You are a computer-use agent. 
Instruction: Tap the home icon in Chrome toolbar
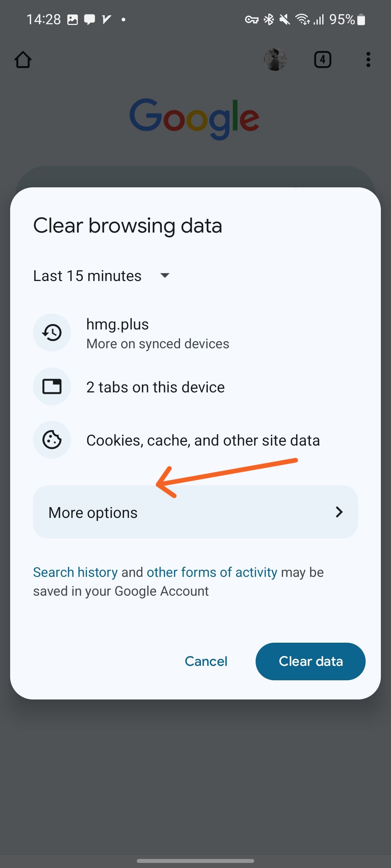[23, 60]
